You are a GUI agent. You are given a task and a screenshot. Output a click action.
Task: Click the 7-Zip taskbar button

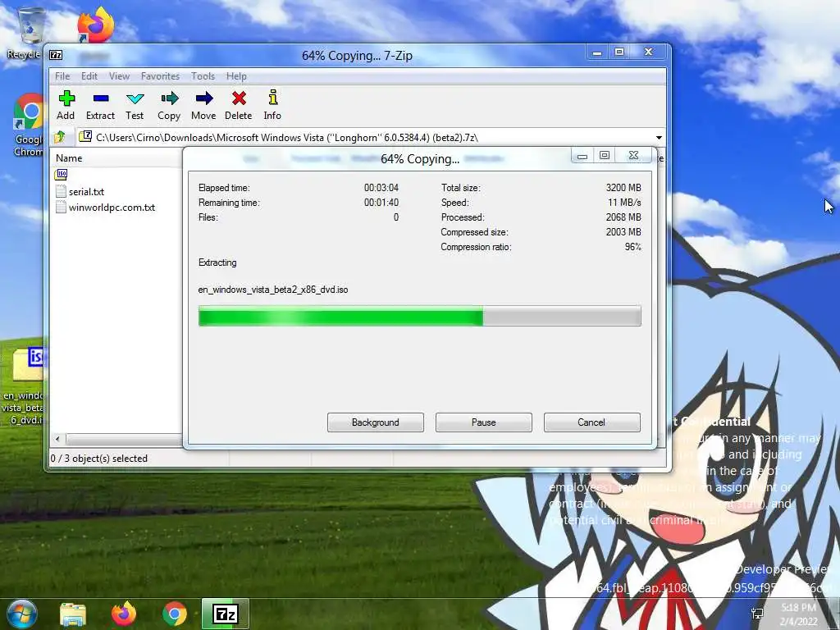click(226, 614)
